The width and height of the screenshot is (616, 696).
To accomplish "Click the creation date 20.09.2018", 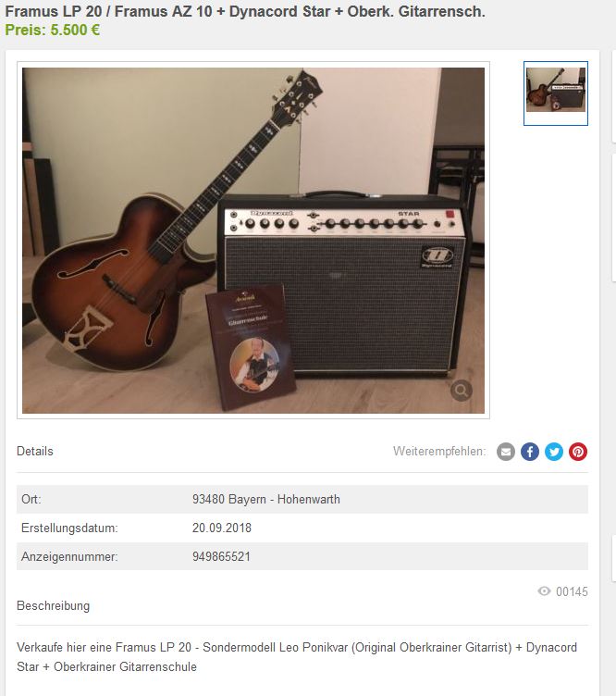I will point(222,528).
